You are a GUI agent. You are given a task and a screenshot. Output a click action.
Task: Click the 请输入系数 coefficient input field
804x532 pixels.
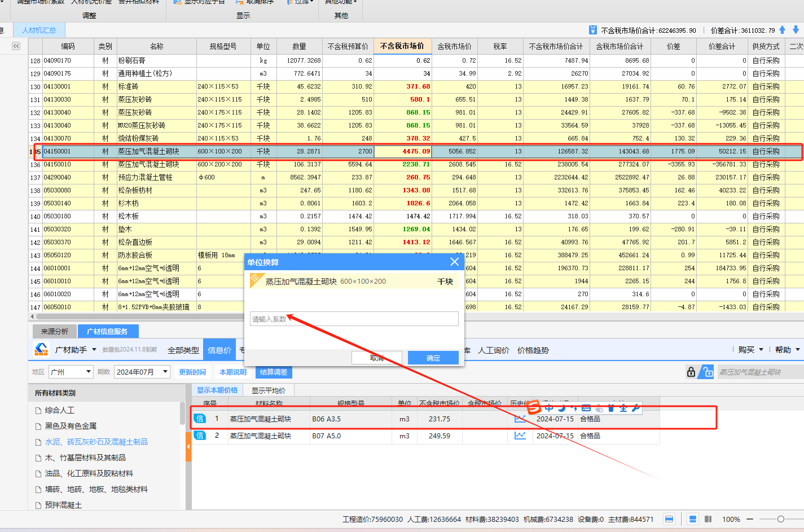pyautogui.click(x=354, y=319)
